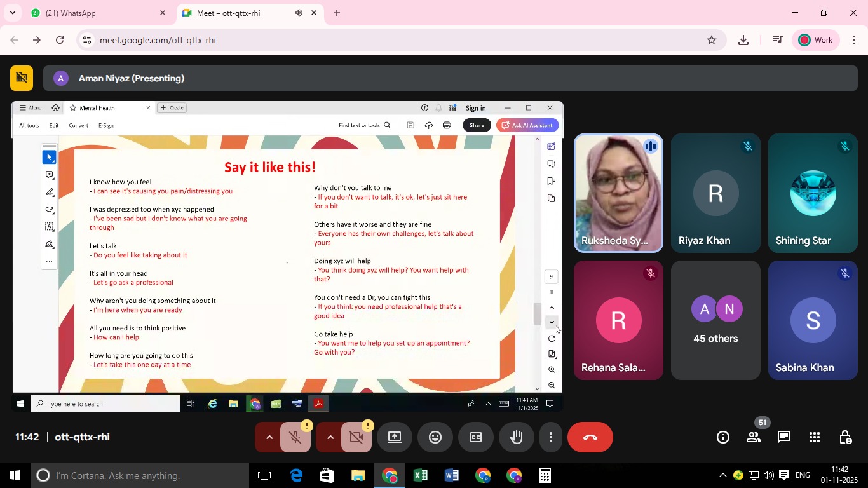Image resolution: width=868 pixels, height=488 pixels.
Task: Click the Cortana search box on the taskbar
Action: point(139,475)
